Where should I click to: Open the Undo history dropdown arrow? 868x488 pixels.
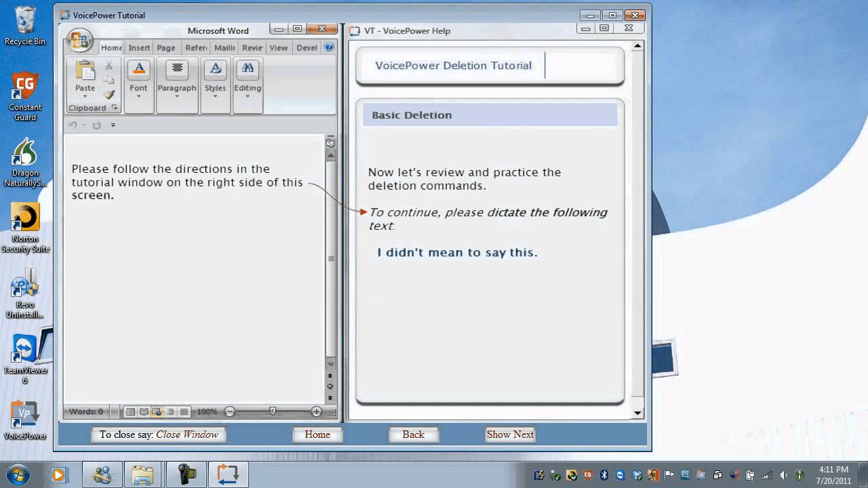click(83, 125)
